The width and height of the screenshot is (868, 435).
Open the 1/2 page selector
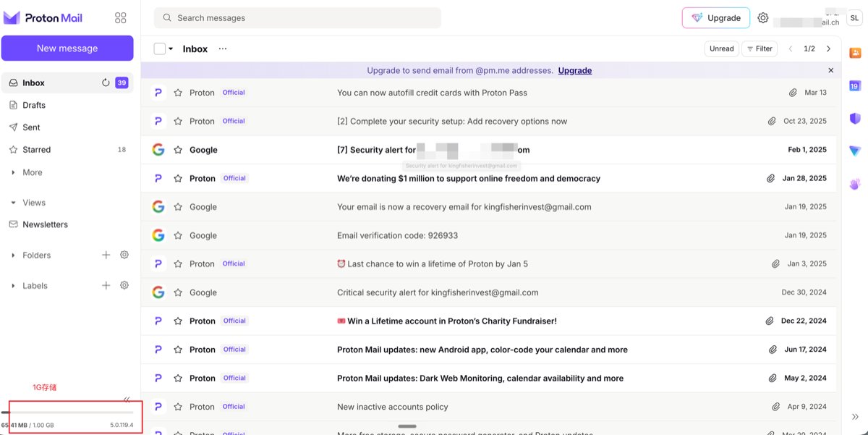pos(809,48)
